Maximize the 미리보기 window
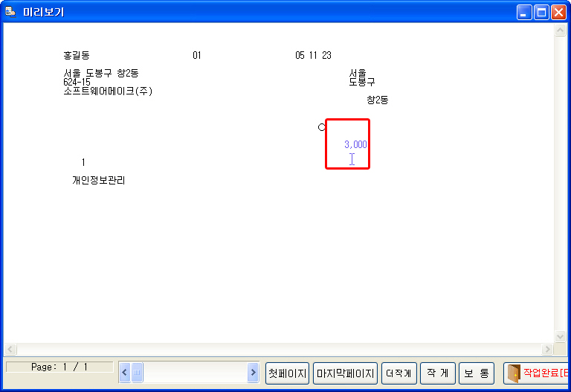The width and height of the screenshot is (571, 392). (x=541, y=13)
